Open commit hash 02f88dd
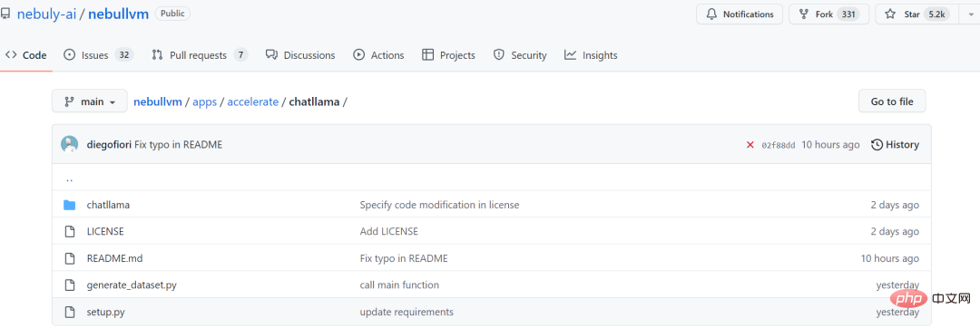 (779, 145)
